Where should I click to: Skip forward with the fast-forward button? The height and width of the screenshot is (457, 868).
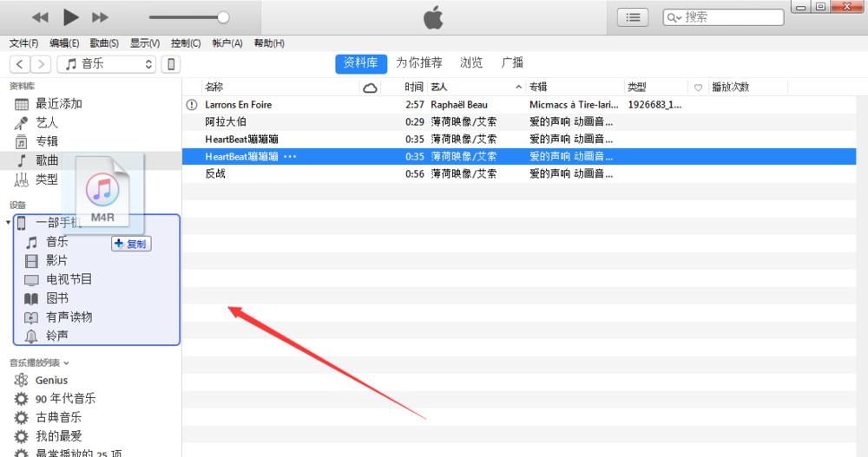coord(100,17)
